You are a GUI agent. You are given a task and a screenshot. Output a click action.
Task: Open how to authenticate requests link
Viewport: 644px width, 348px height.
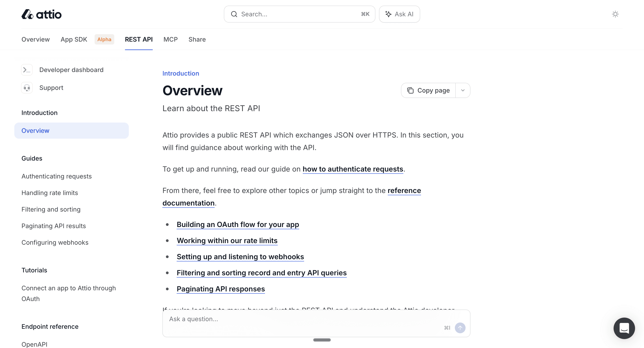(x=352, y=169)
